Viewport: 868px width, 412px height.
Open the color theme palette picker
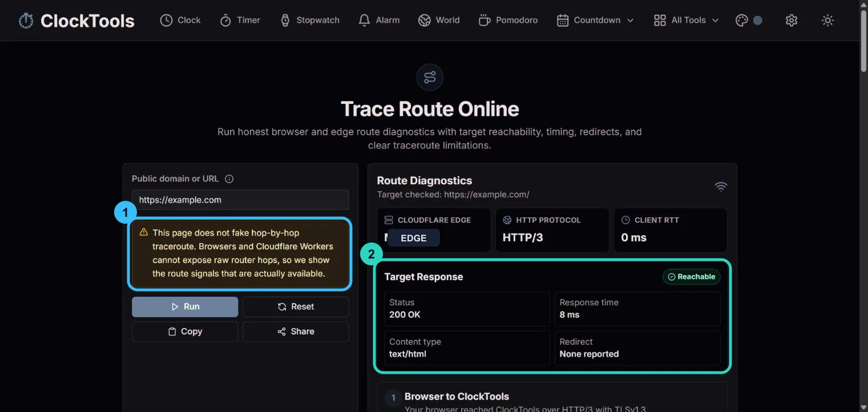749,20
